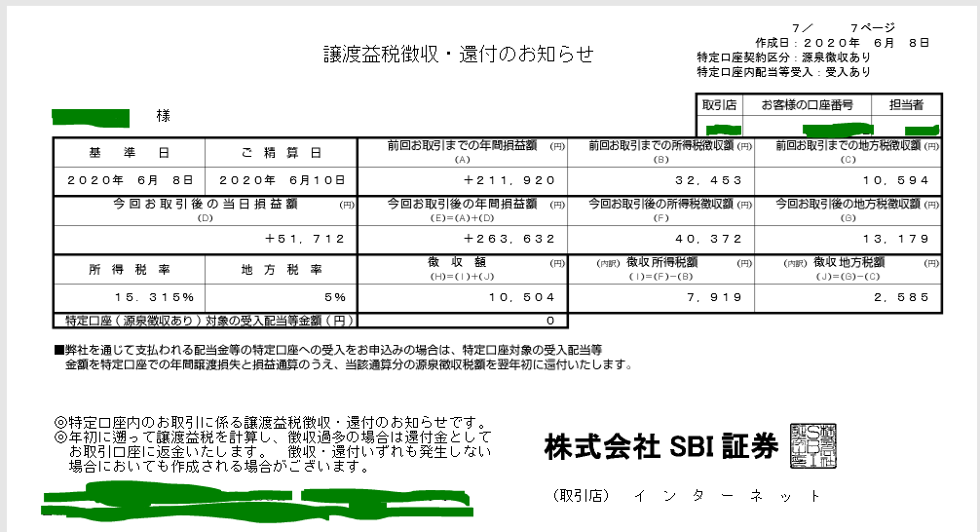
Task: Click the line ◎特定口座内のお取引に係る譲渡益税徴収
Action: pos(271,423)
